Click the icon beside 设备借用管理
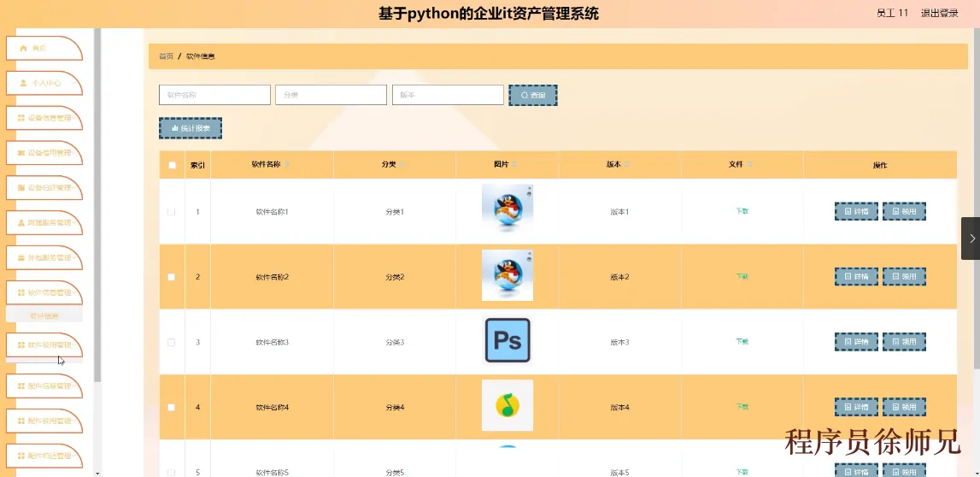980x477 pixels. pyautogui.click(x=21, y=152)
